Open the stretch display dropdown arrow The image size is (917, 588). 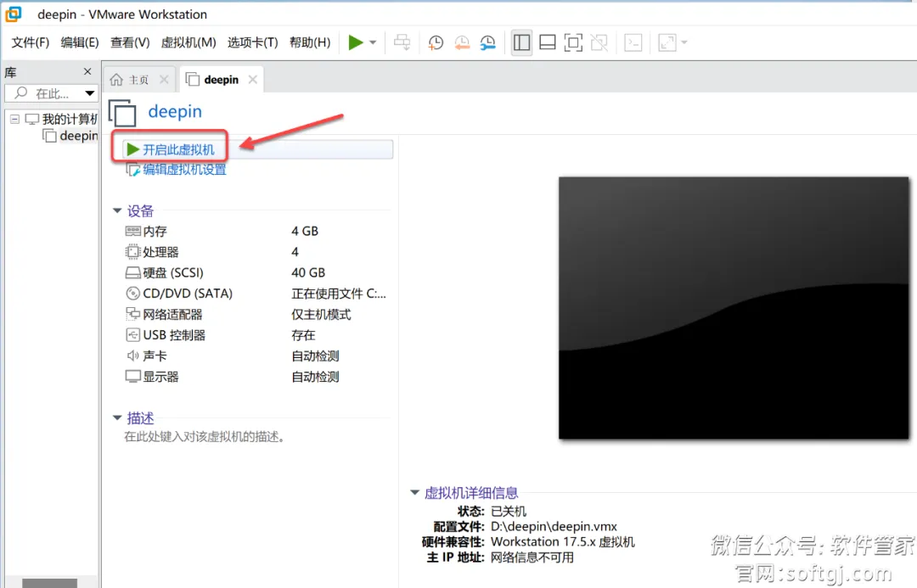684,42
